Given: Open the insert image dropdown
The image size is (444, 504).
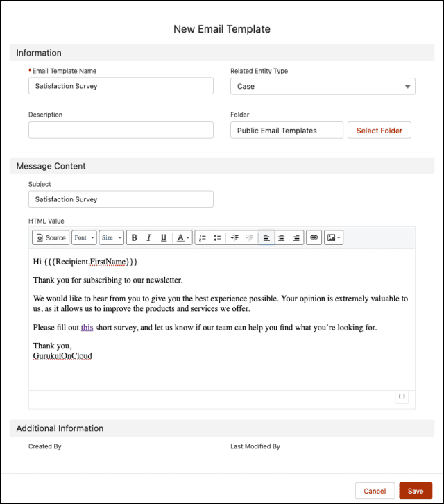Looking at the screenshot, I should [334, 237].
